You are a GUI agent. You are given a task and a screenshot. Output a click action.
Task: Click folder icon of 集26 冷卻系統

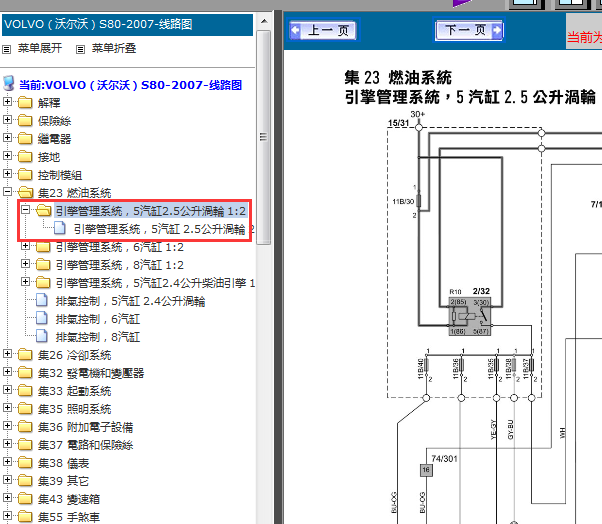[x=25, y=355]
